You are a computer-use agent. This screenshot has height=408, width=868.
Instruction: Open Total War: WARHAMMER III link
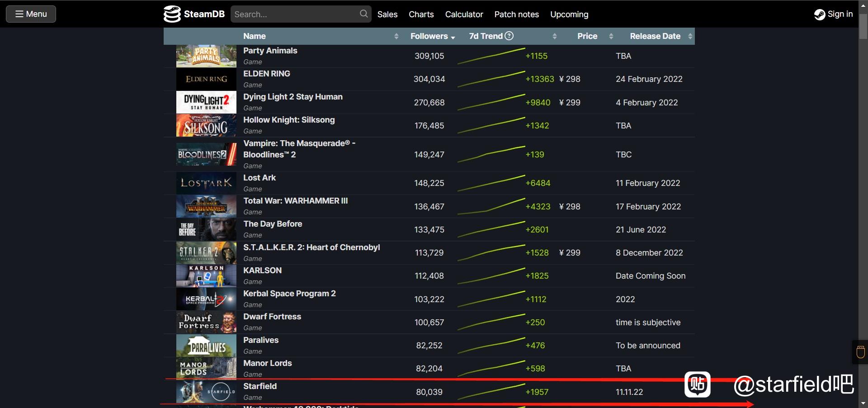(296, 201)
